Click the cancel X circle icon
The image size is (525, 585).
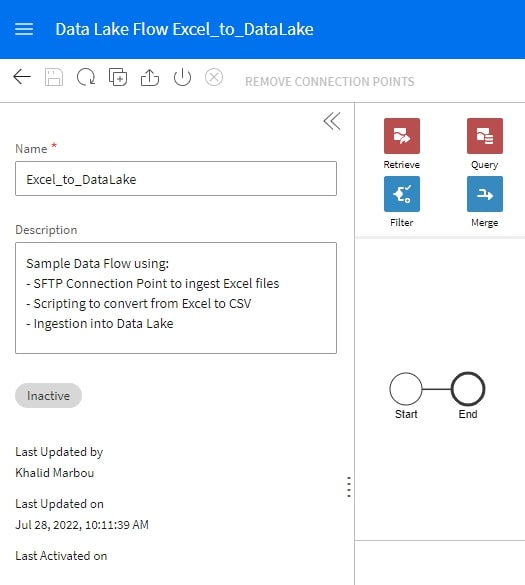pyautogui.click(x=214, y=77)
